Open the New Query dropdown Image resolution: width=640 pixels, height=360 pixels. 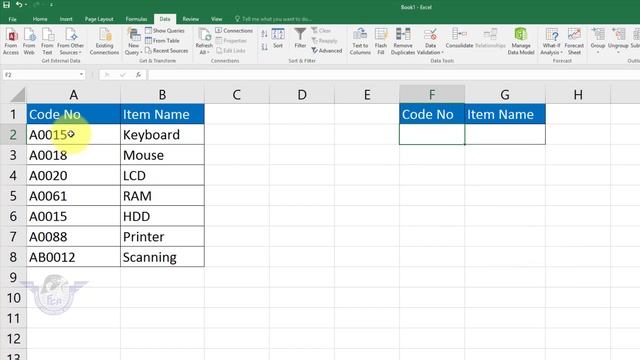coord(133,41)
